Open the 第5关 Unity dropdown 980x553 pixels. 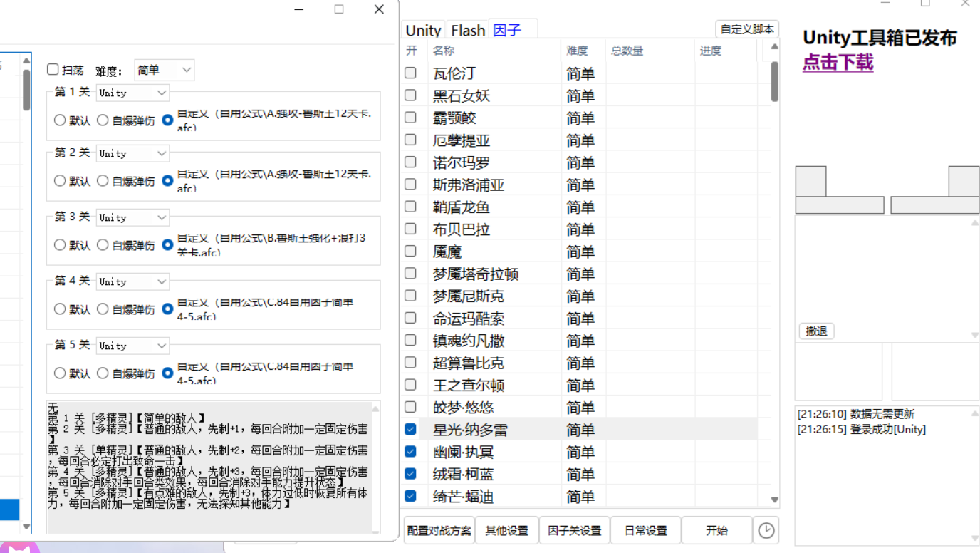point(132,345)
